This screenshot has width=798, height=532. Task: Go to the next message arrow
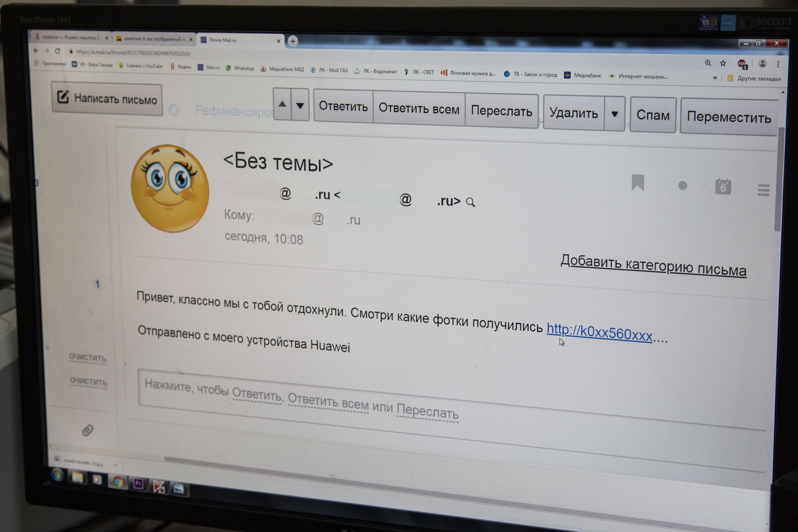point(300,105)
